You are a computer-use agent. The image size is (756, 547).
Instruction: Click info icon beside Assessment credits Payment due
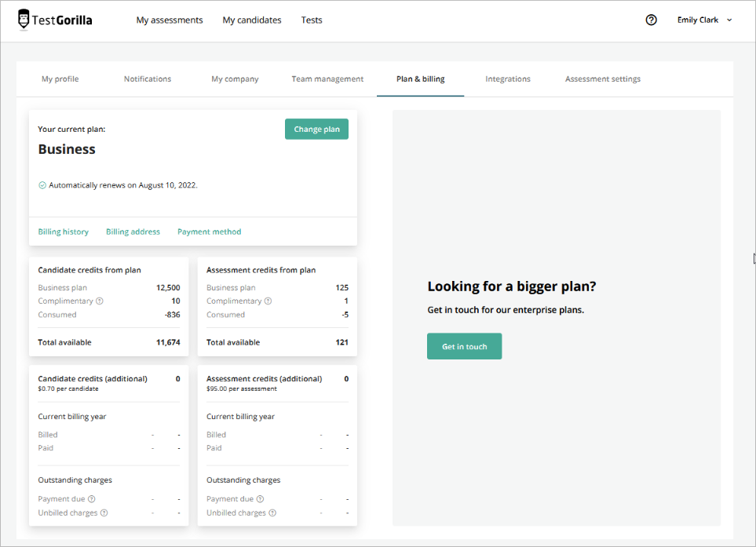(261, 499)
